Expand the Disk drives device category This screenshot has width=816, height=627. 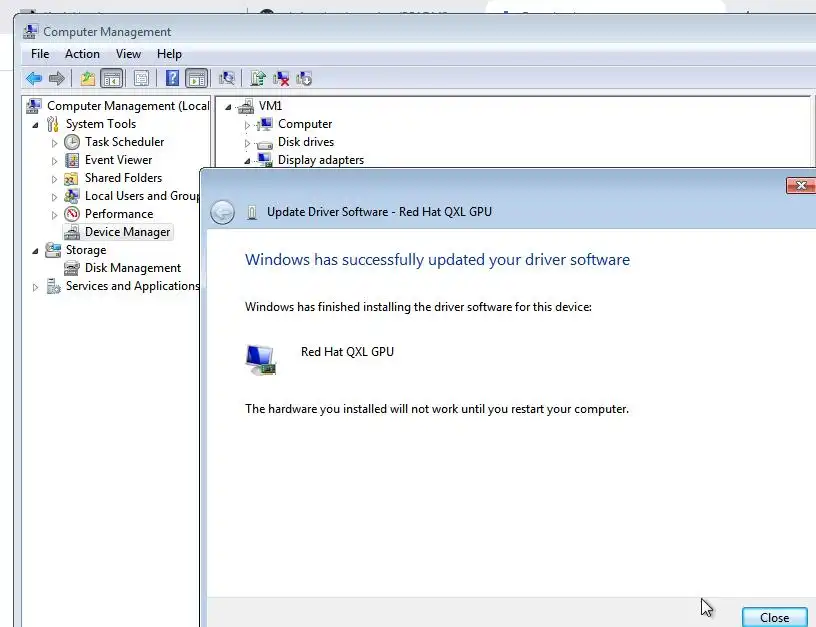[x=247, y=143]
